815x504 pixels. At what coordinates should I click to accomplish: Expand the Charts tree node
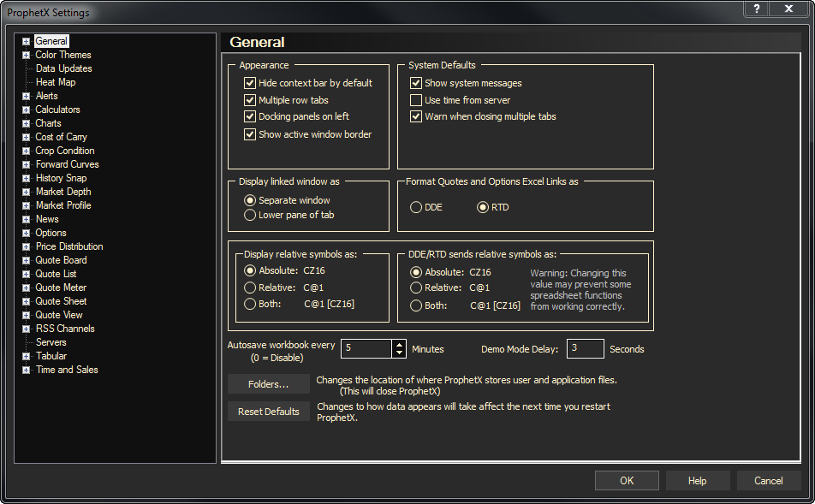(26, 124)
